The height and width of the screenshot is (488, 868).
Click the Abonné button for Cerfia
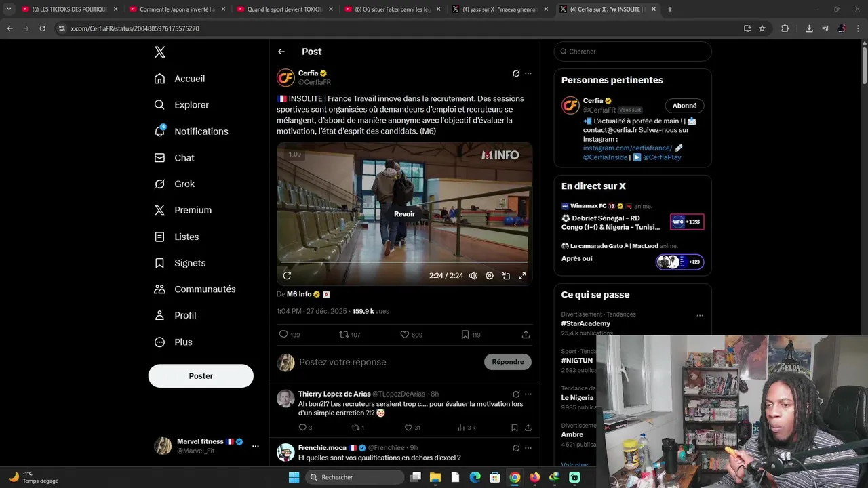tap(684, 106)
